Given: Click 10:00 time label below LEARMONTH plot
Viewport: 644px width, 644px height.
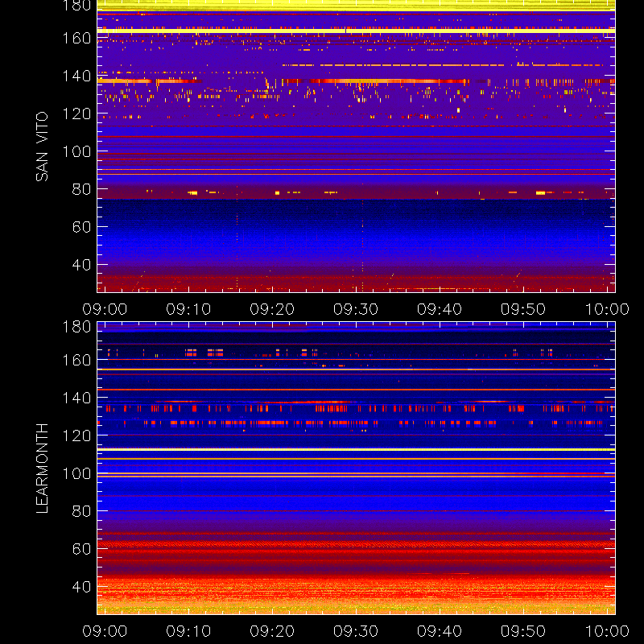Looking at the screenshot, I should [x=607, y=631].
